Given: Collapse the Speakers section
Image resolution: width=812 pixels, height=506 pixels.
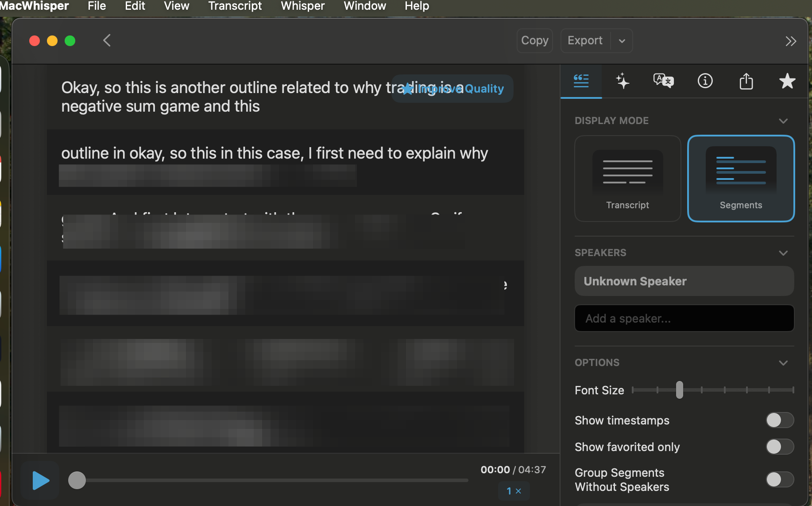Looking at the screenshot, I should point(783,253).
